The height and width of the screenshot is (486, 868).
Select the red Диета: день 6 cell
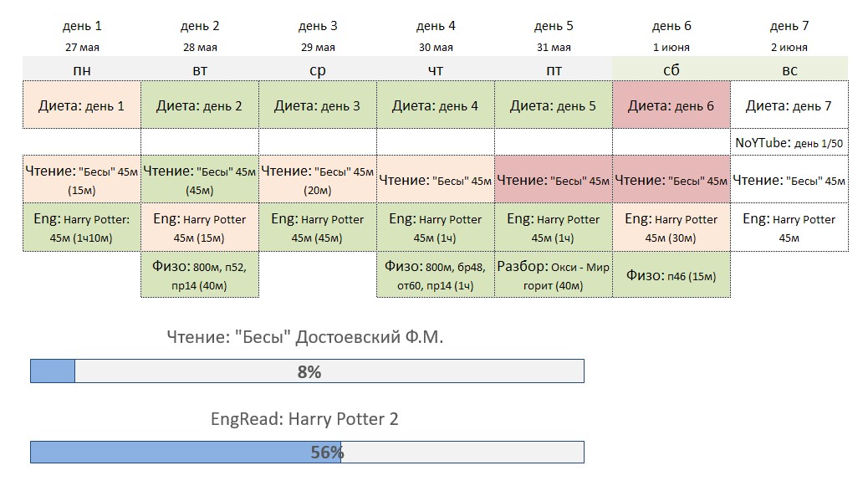(x=671, y=105)
